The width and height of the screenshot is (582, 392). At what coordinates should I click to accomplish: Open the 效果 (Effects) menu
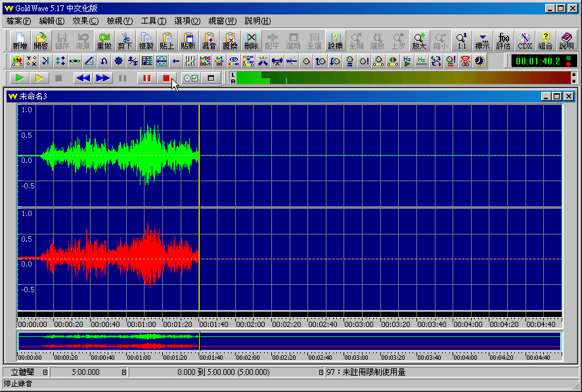click(85, 21)
